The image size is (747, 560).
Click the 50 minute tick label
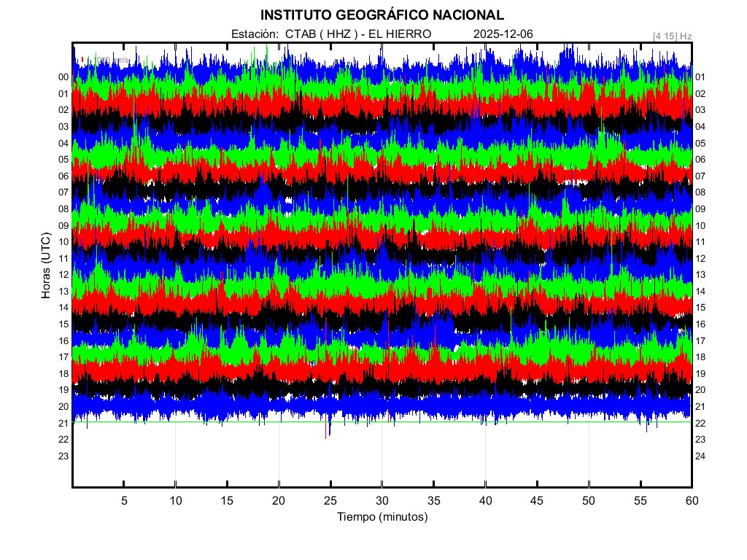click(x=588, y=501)
